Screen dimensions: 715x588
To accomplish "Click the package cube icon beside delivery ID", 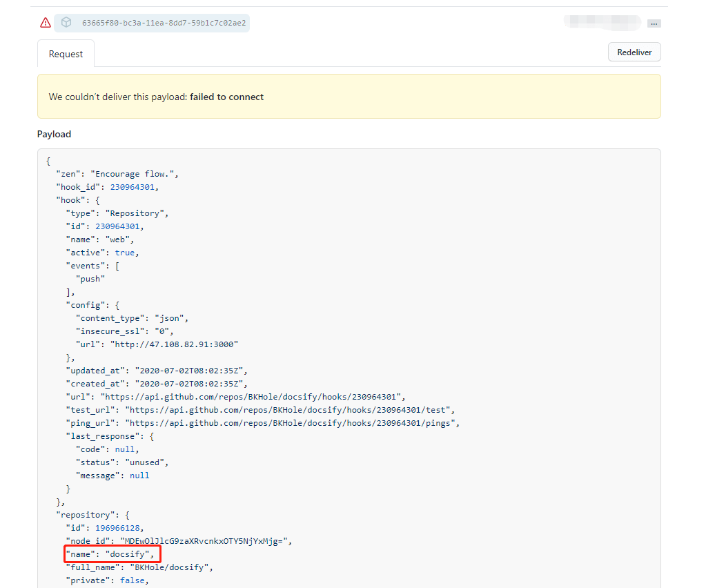I will pos(66,23).
